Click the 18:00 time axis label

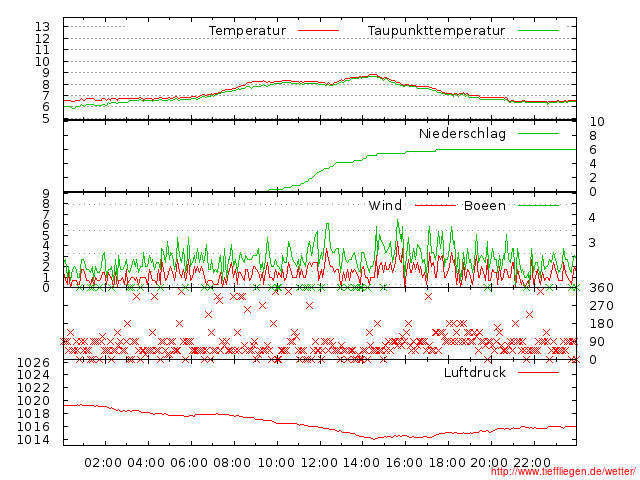click(x=447, y=463)
